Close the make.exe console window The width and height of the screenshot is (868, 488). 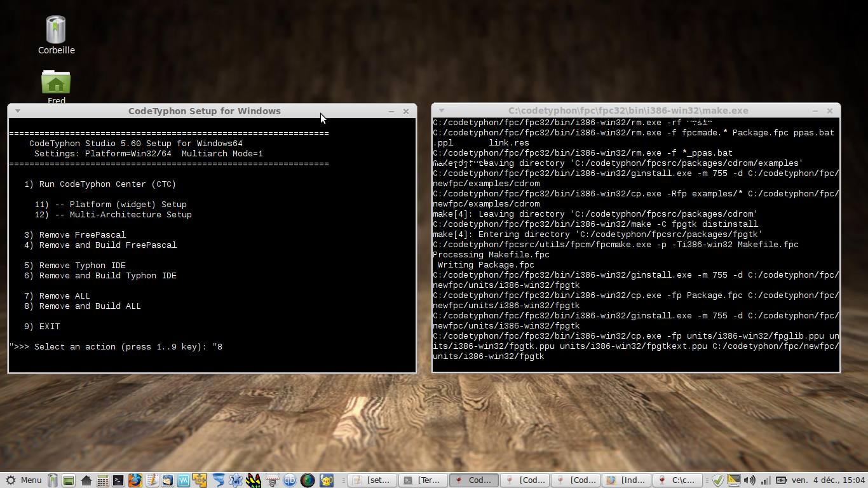[x=830, y=111]
